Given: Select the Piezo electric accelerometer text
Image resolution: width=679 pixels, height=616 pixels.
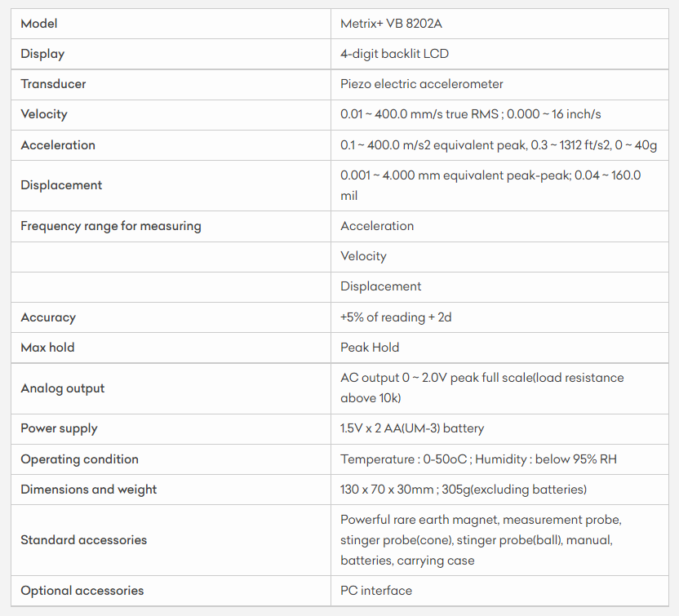Looking at the screenshot, I should 421,84.
